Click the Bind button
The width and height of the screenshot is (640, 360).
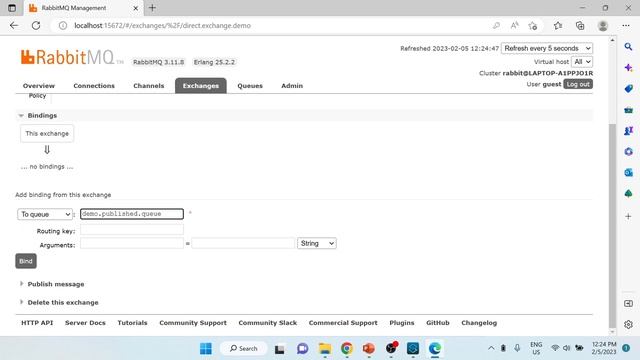point(26,261)
